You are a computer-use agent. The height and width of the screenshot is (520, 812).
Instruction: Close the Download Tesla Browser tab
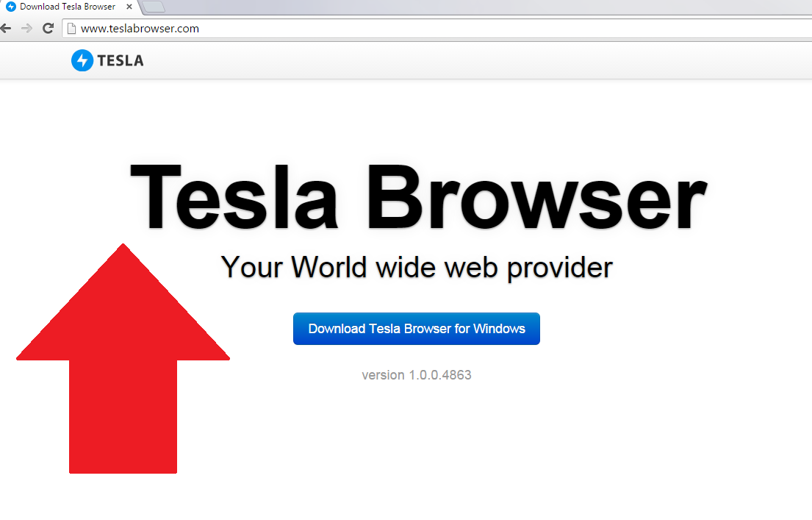[x=129, y=7]
